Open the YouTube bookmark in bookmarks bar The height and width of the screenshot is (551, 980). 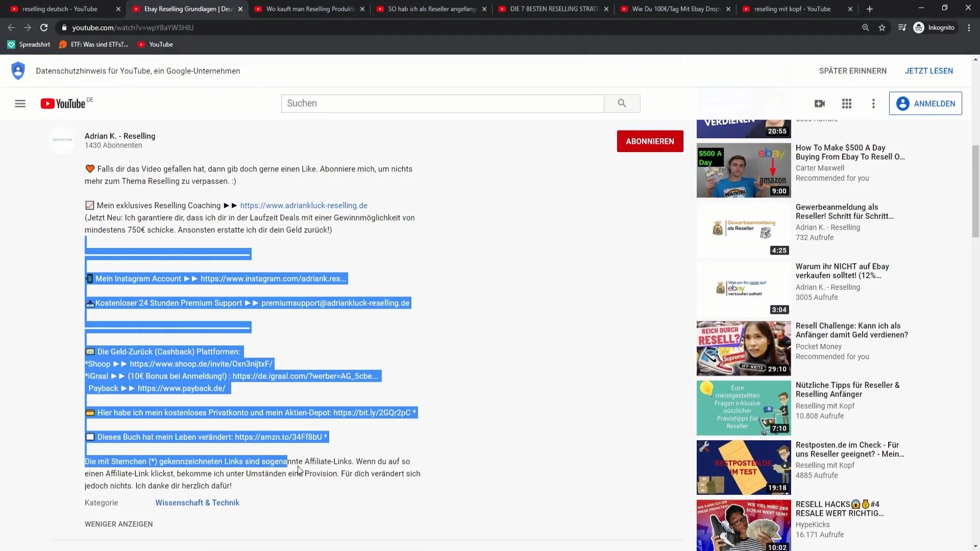click(155, 44)
